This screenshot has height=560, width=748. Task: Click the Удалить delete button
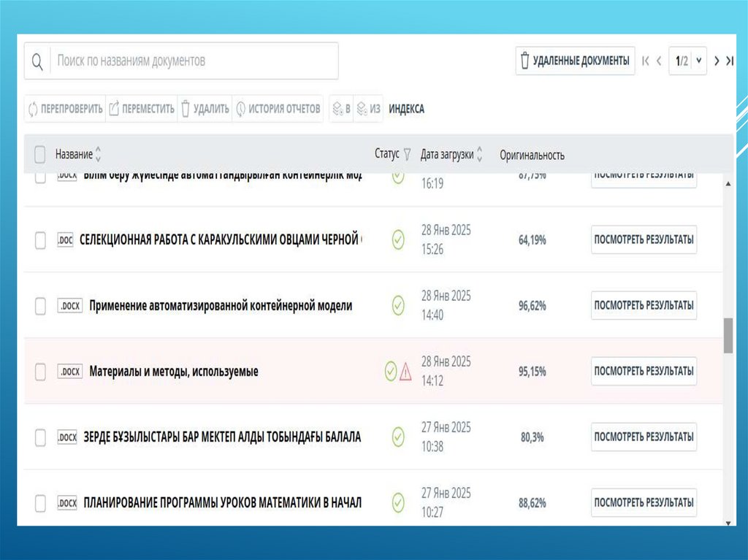205,109
